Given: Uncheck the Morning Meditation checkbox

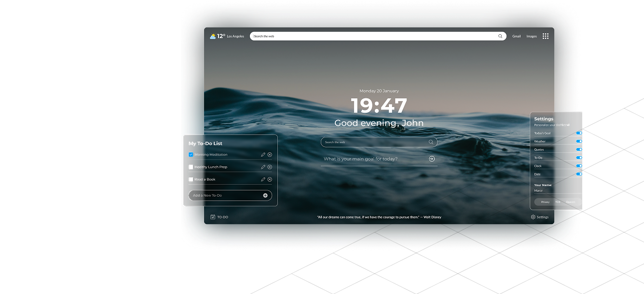Looking at the screenshot, I should coord(190,154).
